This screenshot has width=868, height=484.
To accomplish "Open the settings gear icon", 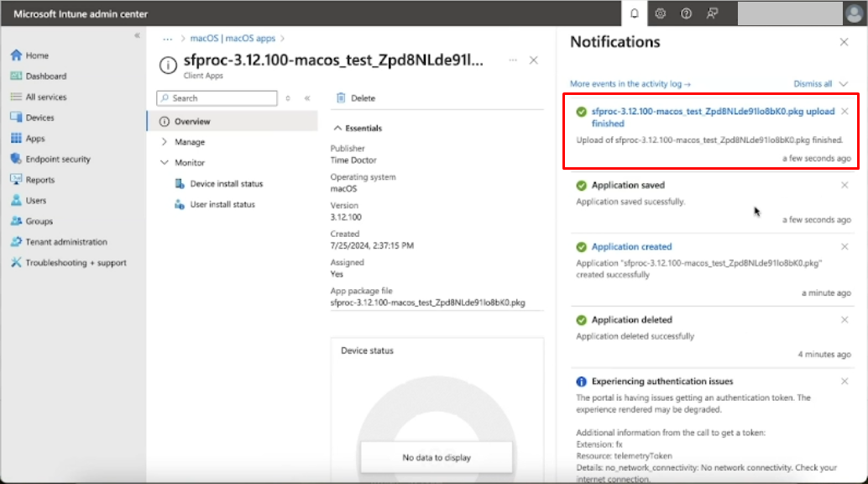I will click(660, 13).
